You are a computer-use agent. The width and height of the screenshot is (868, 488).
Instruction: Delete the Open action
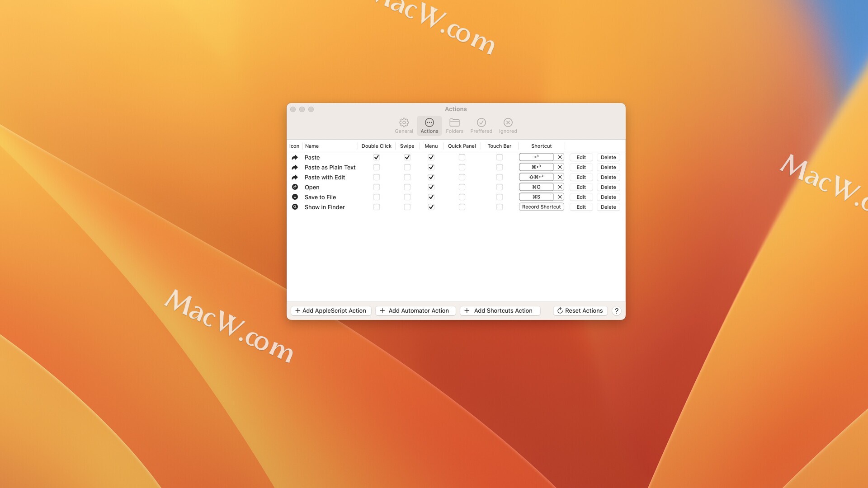608,187
